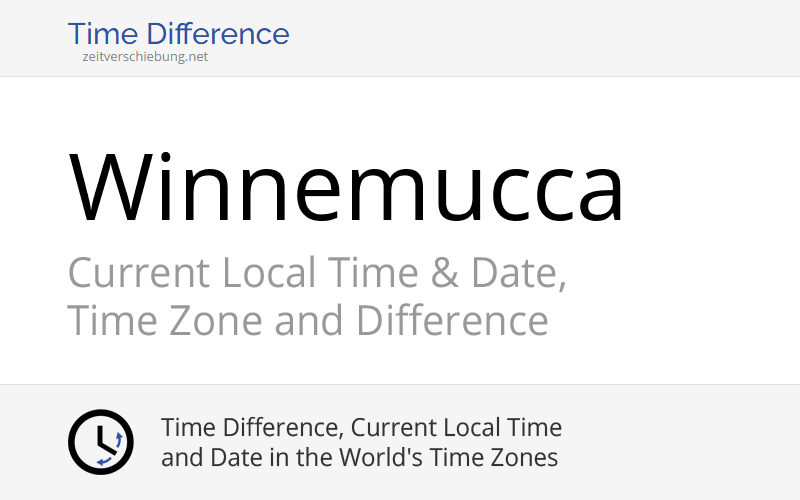Screen dimensions: 800x500
Task: Click the word "Time" in the top logo
Action: [100, 34]
